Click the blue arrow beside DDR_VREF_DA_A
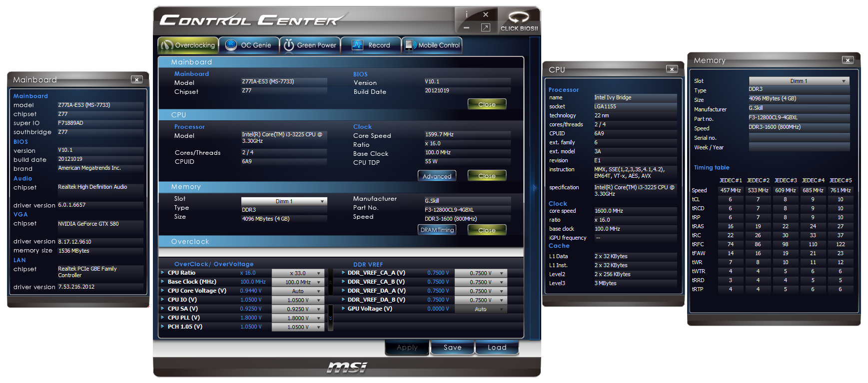 (x=343, y=291)
